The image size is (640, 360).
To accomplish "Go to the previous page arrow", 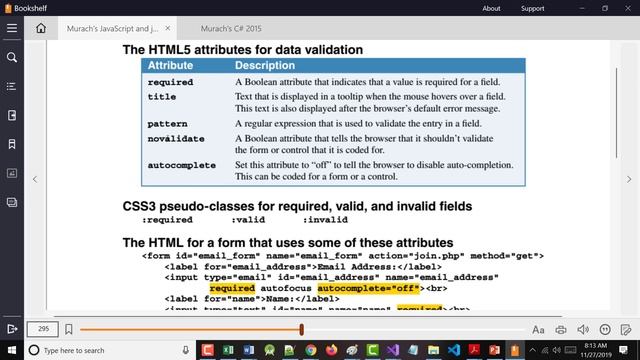I will tap(35, 179).
